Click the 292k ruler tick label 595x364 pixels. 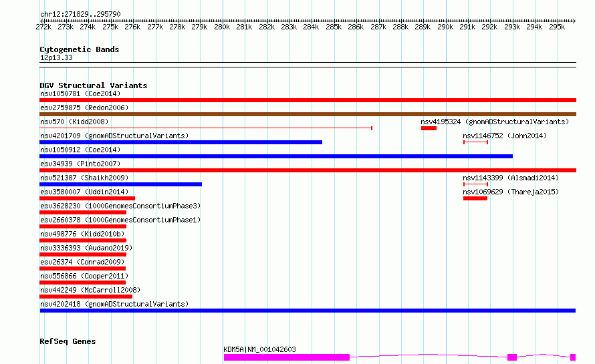(489, 27)
